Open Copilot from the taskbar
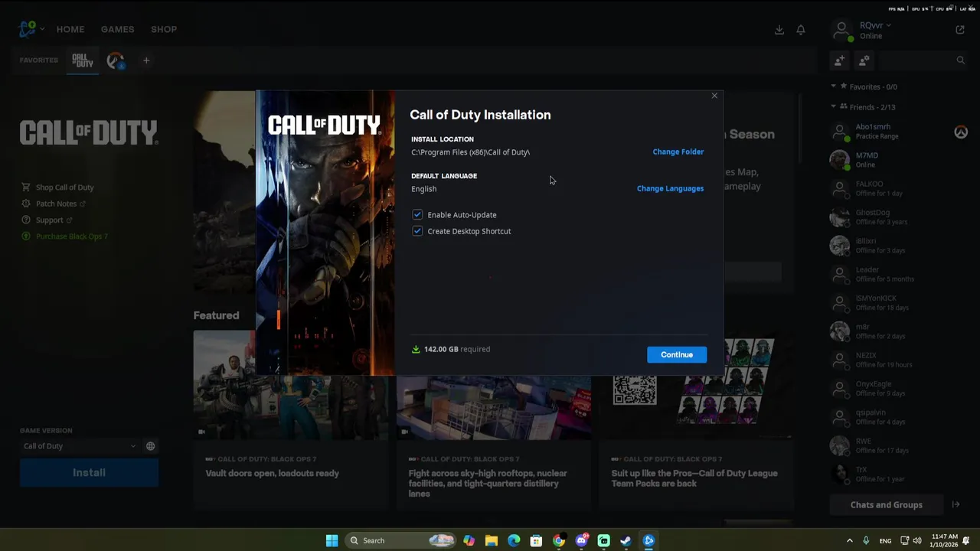This screenshot has width=980, height=551. coord(469,540)
